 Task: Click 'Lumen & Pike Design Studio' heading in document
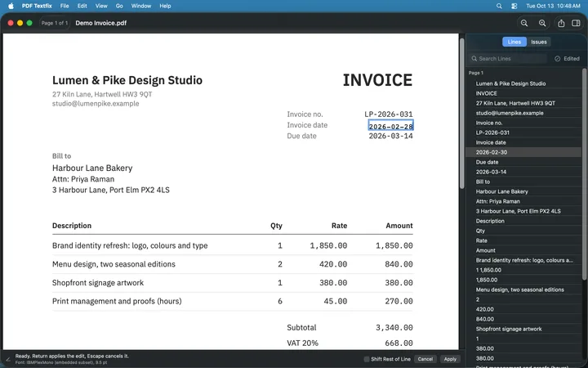tap(127, 80)
